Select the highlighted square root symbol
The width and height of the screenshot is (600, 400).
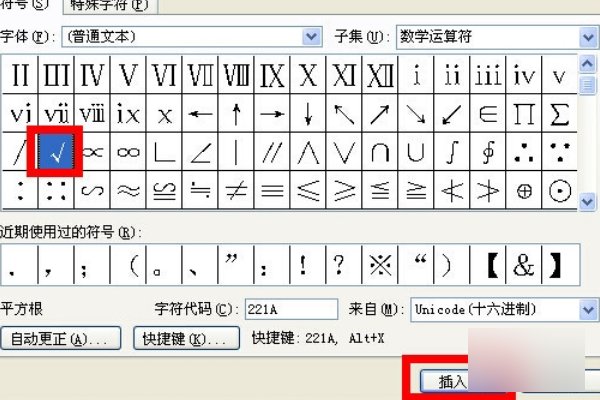tap(56, 152)
